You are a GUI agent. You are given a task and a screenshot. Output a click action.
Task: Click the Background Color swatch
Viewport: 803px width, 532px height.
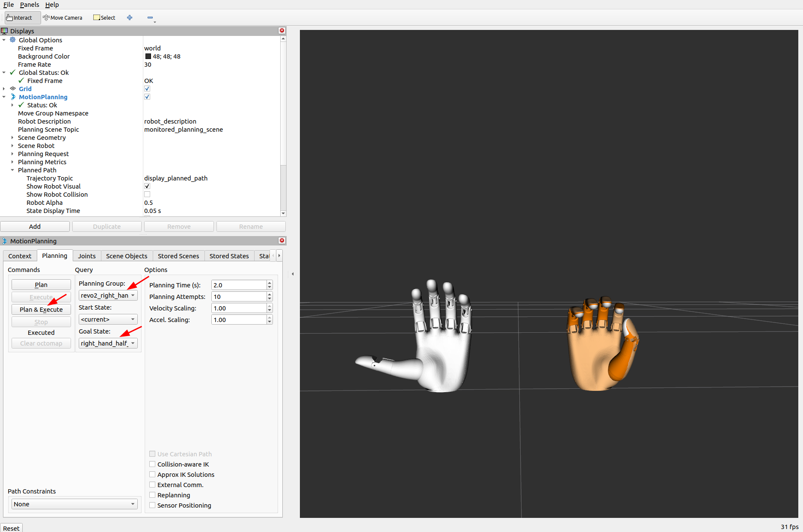click(x=148, y=56)
